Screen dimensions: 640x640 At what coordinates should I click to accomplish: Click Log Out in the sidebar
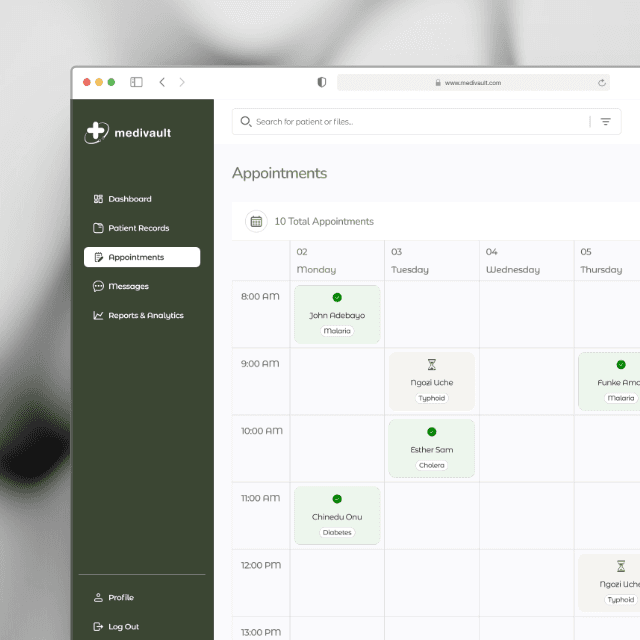[142, 627]
